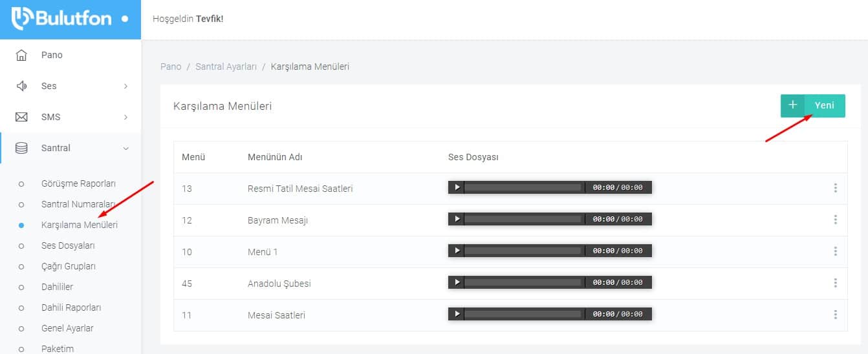Open three-dot menu for Bayram Mesajı row

835,220
